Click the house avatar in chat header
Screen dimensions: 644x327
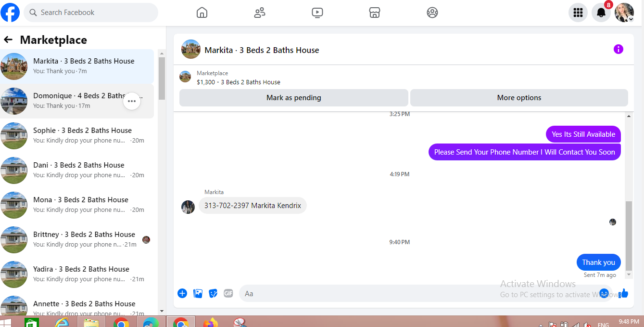pos(191,49)
